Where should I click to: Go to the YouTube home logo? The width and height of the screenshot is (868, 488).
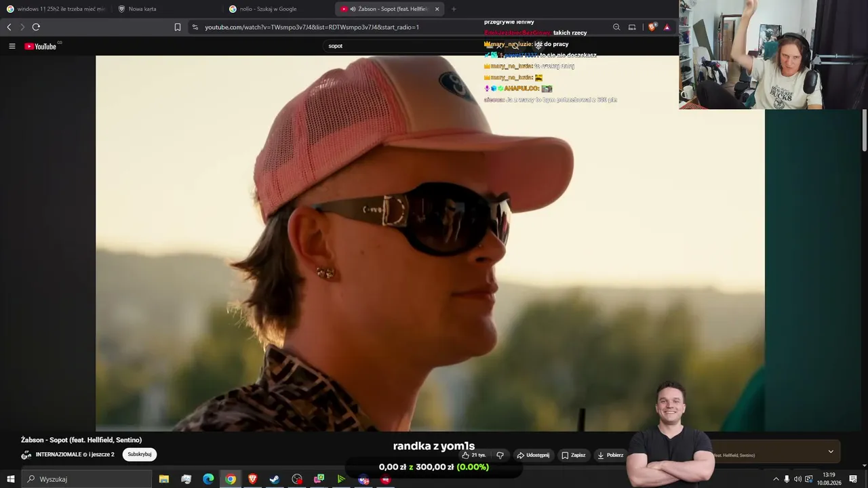[x=41, y=46]
